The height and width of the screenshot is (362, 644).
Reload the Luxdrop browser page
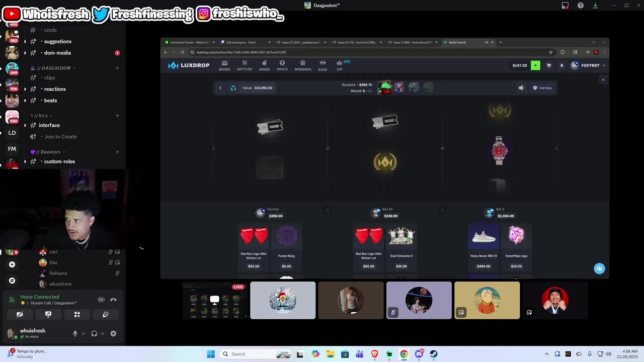pos(182,52)
